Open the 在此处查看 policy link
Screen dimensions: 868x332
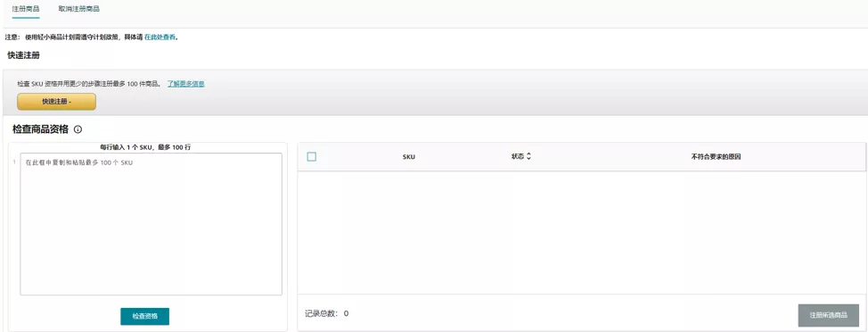pos(160,37)
